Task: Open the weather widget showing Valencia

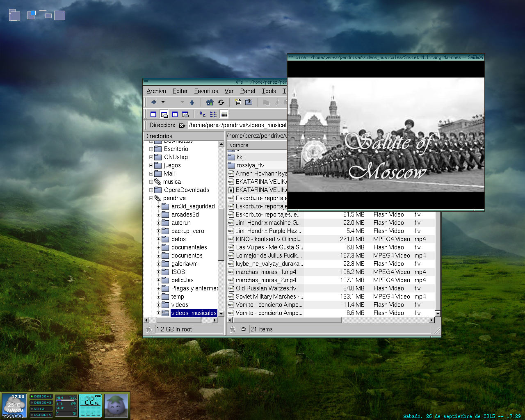Action: pos(15,405)
